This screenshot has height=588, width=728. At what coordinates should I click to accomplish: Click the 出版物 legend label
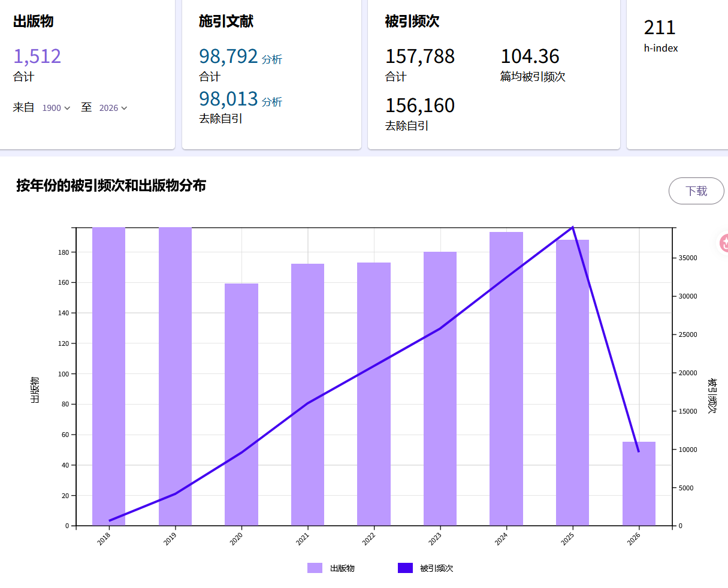coord(342,568)
